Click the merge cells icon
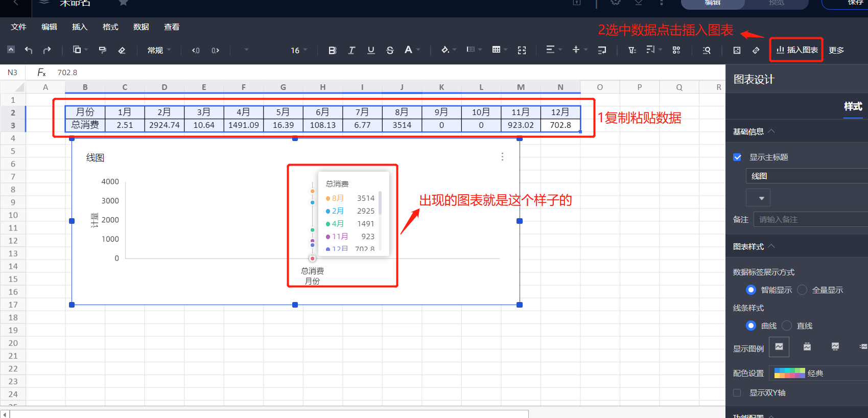The image size is (868, 418). click(x=522, y=50)
